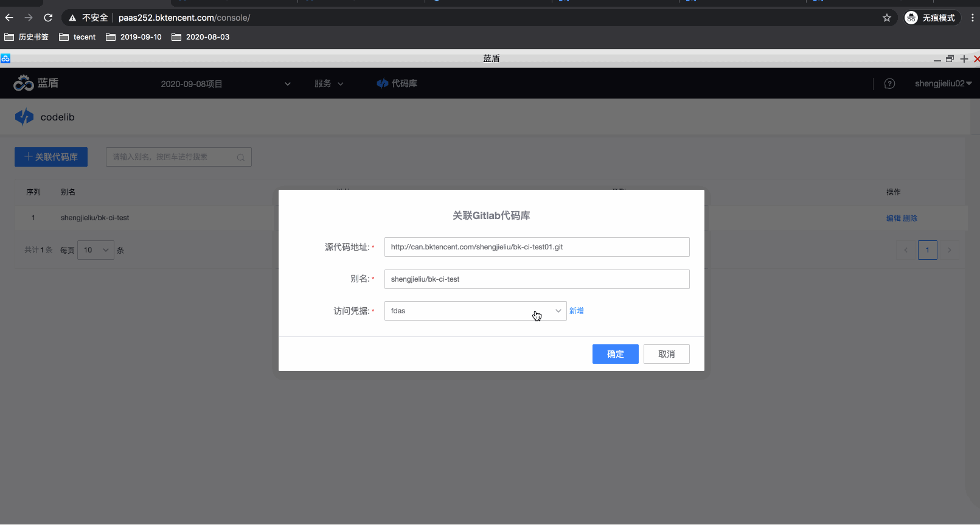Click the 关联代码库 button

pyautogui.click(x=51, y=157)
